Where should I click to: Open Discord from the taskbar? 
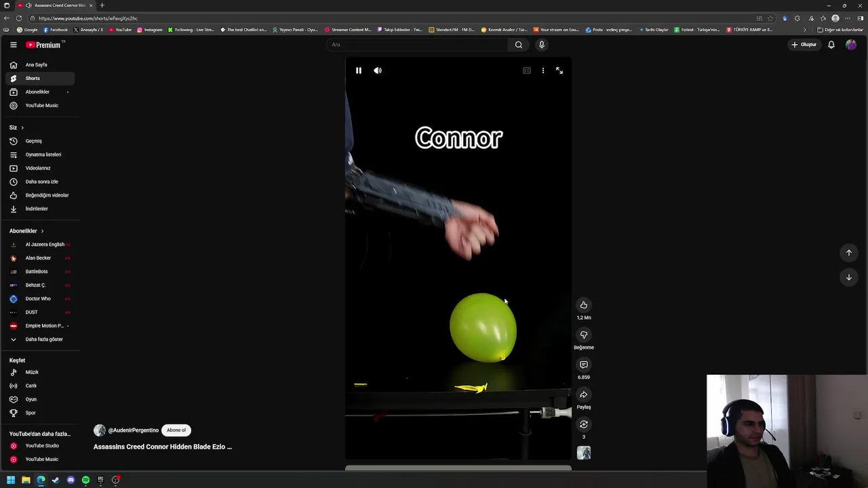[x=71, y=480]
